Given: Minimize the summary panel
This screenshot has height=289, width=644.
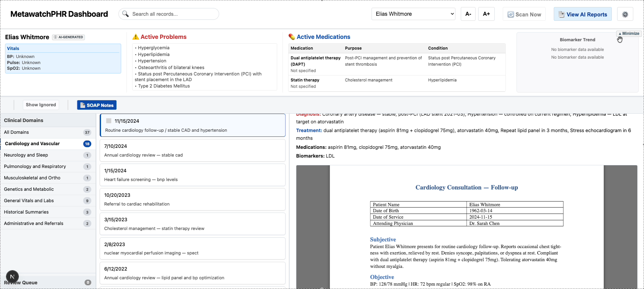Looking at the screenshot, I should tap(629, 34).
